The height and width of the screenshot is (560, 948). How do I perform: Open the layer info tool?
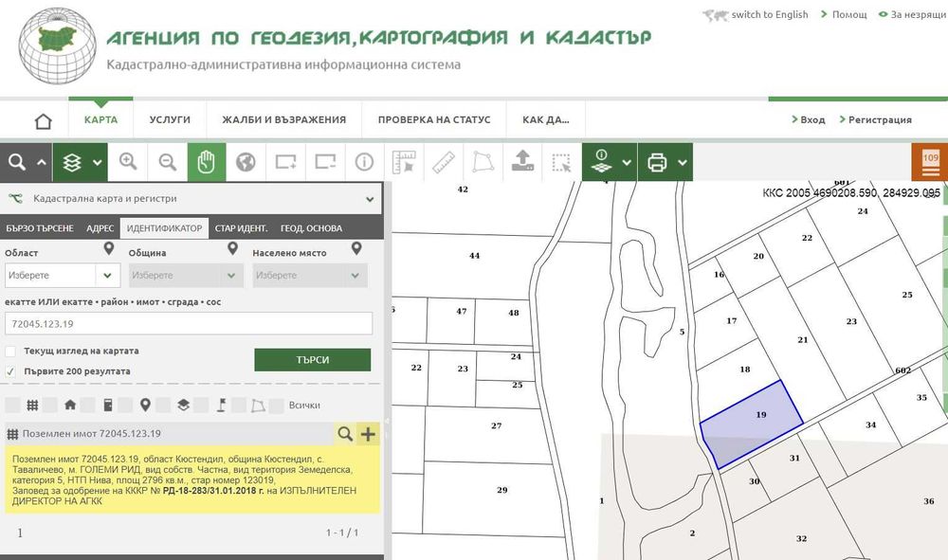[x=601, y=162]
